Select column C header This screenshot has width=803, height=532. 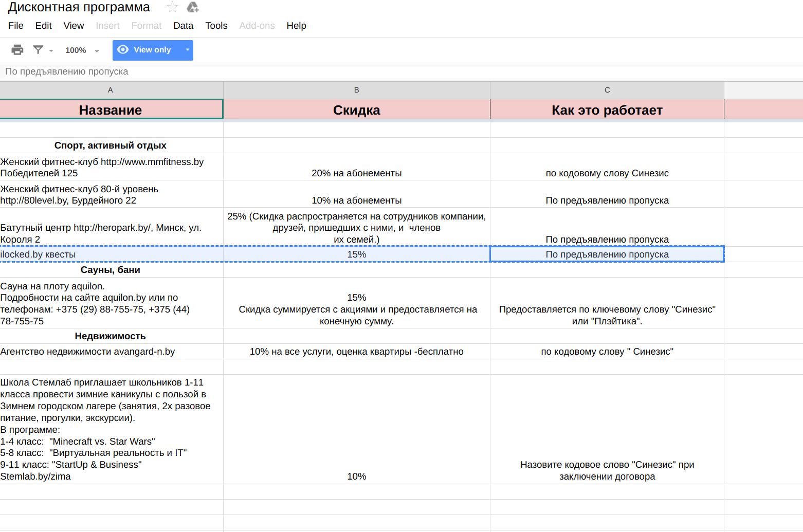(x=607, y=90)
